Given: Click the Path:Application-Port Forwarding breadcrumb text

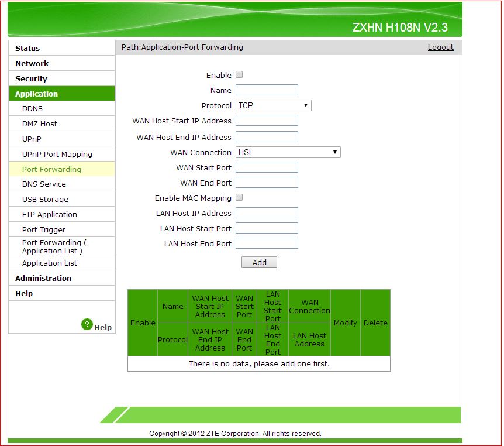Looking at the screenshot, I should click(182, 47).
